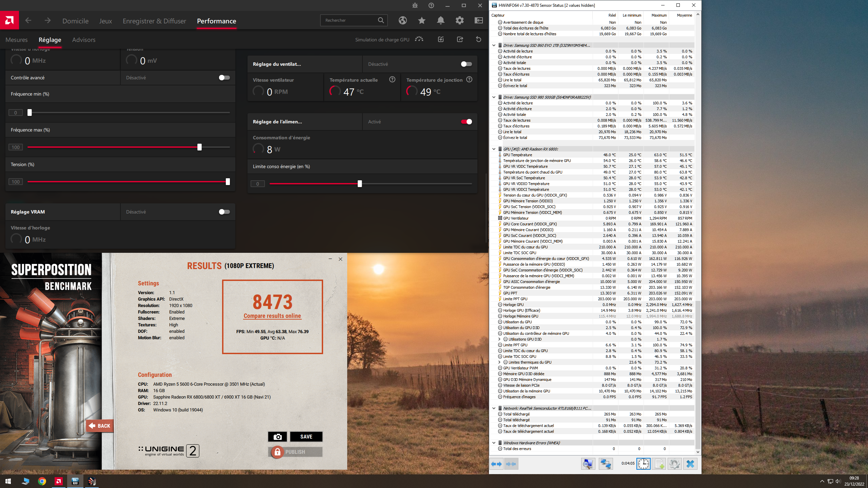Expand the Limites thermiques du GPU row
This screenshot has width=868, height=488.
tap(499, 362)
